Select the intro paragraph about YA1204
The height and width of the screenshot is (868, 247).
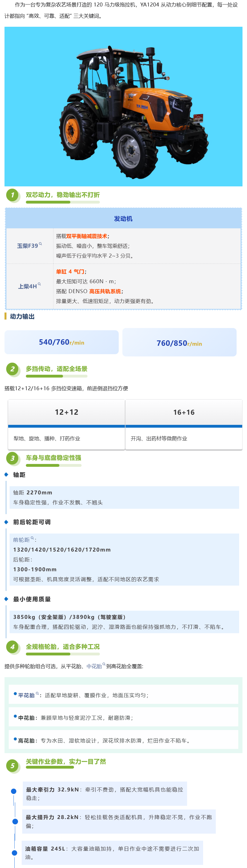[x=121, y=10]
